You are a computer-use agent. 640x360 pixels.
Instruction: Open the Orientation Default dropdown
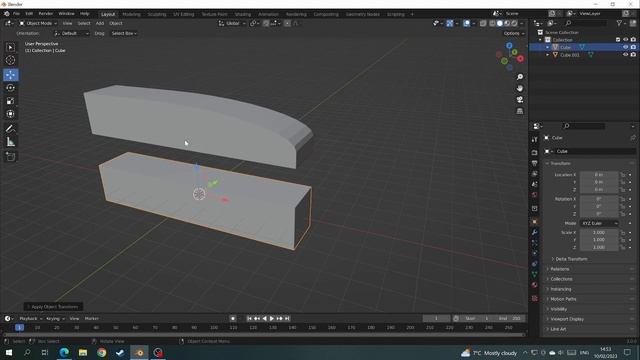pos(71,33)
